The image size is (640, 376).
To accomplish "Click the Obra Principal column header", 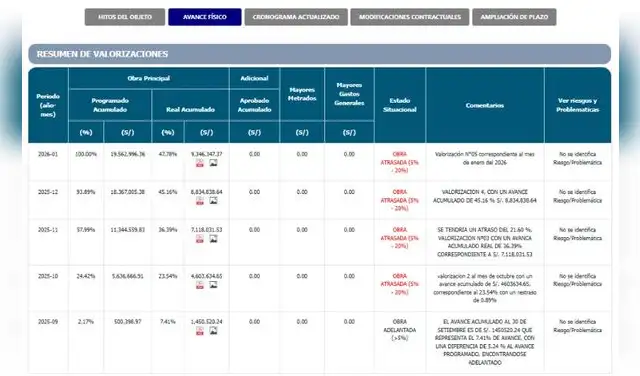I will [x=149, y=78].
